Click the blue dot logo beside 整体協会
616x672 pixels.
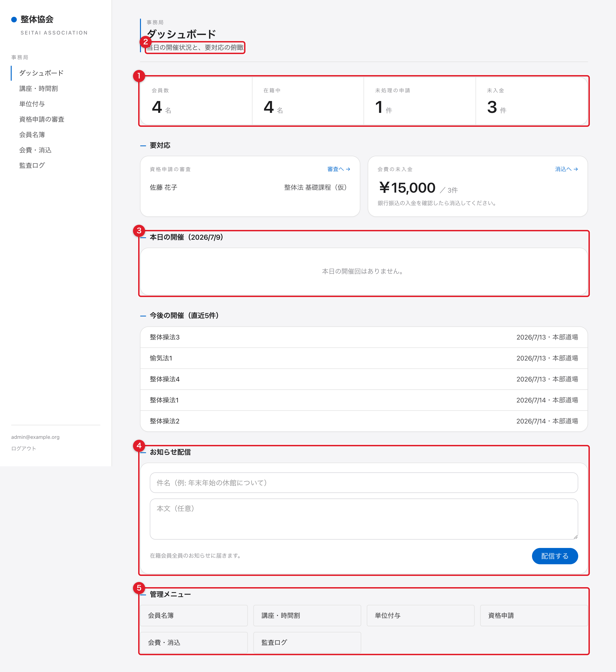[14, 20]
